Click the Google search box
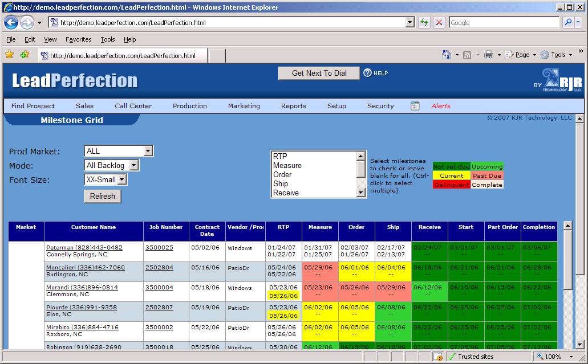The width and height of the screenshot is (588, 364). 504,22
